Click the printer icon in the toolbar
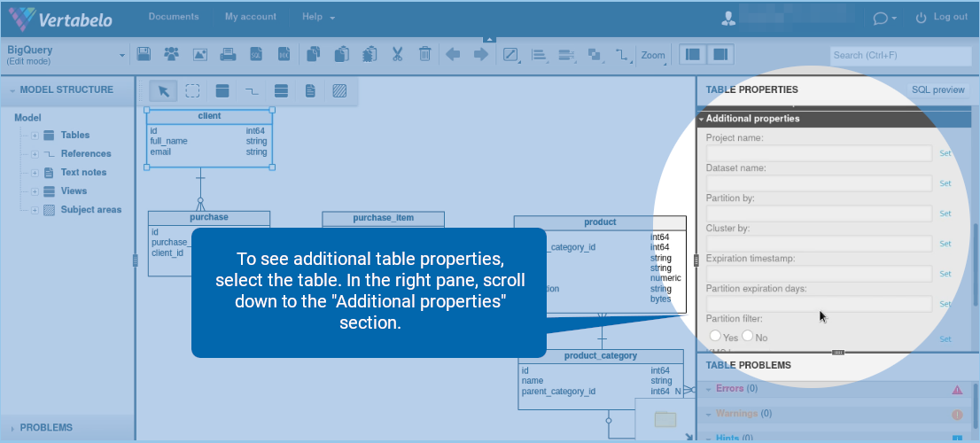Screen dimensions: 980x443 pyautogui.click(x=228, y=54)
